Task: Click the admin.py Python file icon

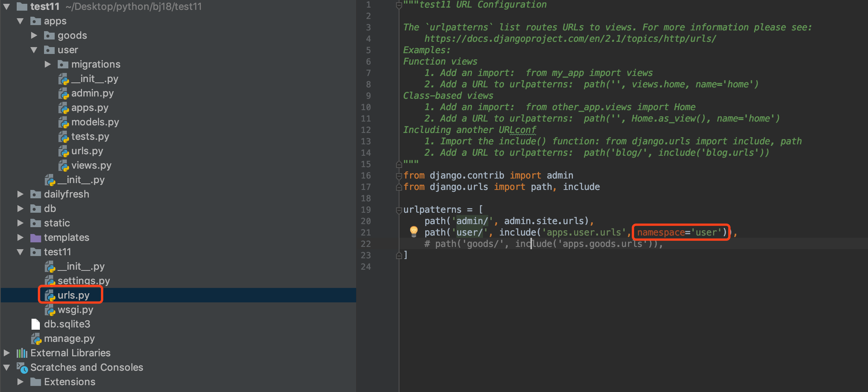Action: [x=64, y=93]
